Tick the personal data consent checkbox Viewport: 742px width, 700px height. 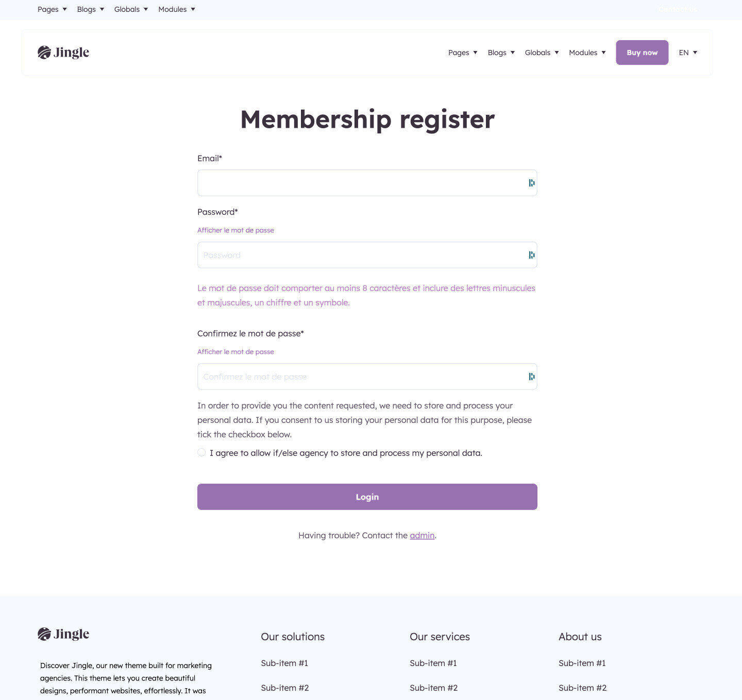[x=201, y=452]
